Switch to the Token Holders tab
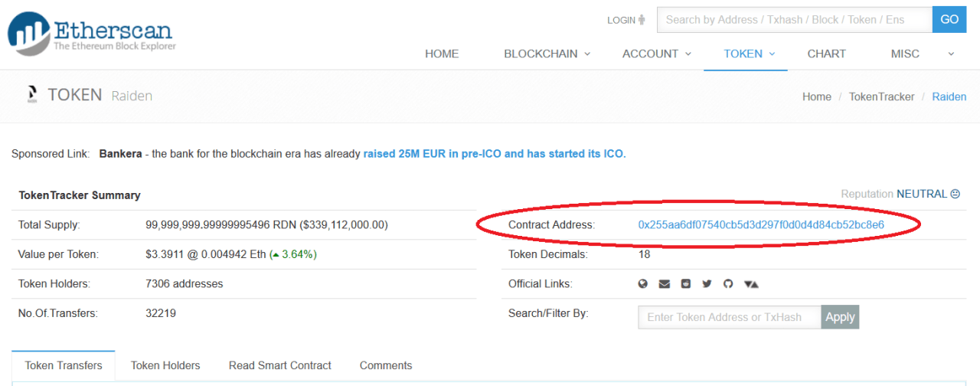Screen dimensions: 980x386 165,365
